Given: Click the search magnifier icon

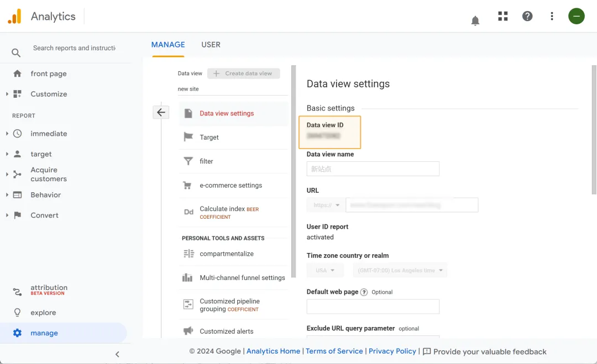Looking at the screenshot, I should [16, 53].
